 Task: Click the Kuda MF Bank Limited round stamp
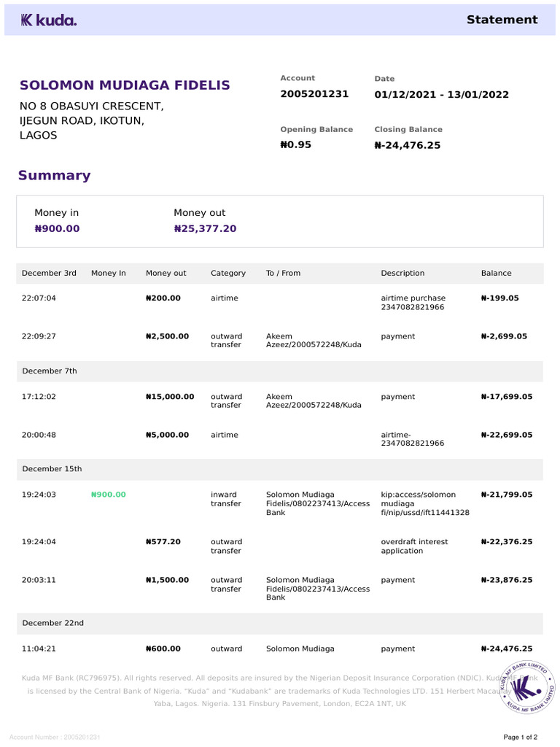pyautogui.click(x=527, y=686)
